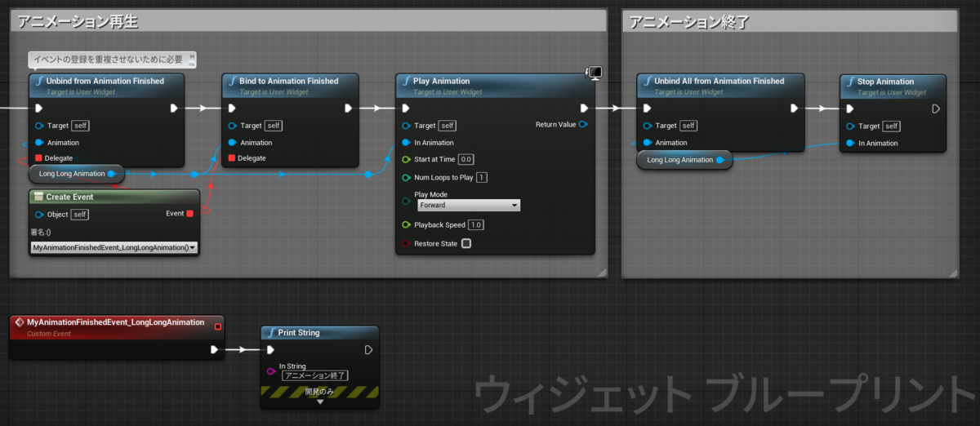Click In Animation pin on Stop Animation node

pyautogui.click(x=849, y=144)
